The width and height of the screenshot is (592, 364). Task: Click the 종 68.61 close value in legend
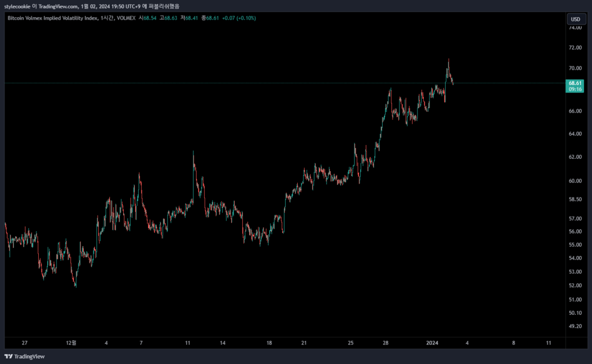tap(208, 18)
